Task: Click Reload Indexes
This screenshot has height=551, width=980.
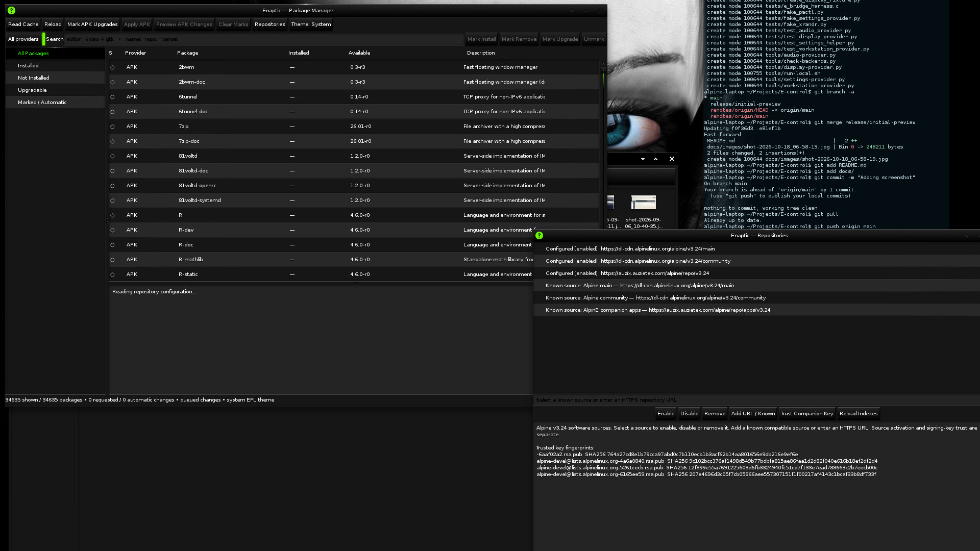Action: pyautogui.click(x=859, y=414)
